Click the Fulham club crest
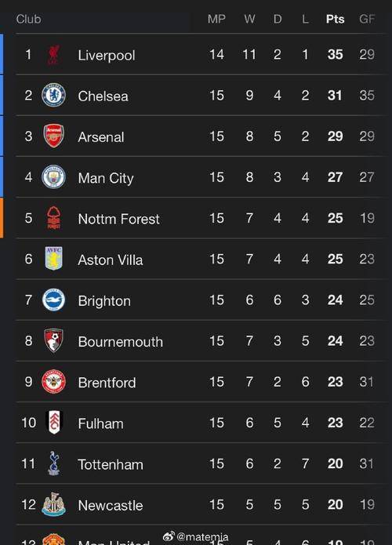This screenshot has height=545, width=392. [x=53, y=423]
